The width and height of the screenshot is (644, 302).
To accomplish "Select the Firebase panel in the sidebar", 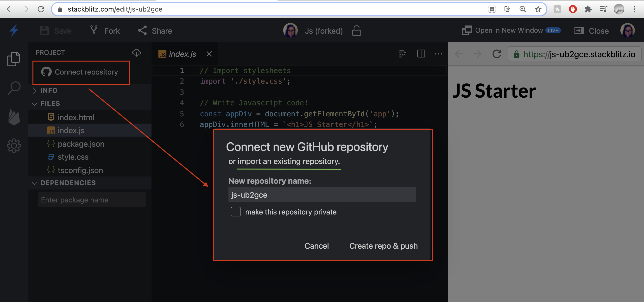I will (x=14, y=117).
